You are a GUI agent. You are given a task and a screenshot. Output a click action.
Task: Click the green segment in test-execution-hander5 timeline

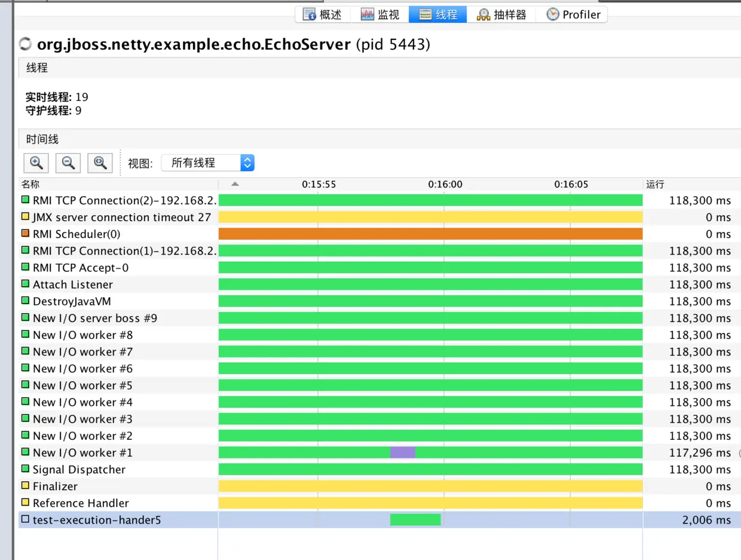point(415,520)
